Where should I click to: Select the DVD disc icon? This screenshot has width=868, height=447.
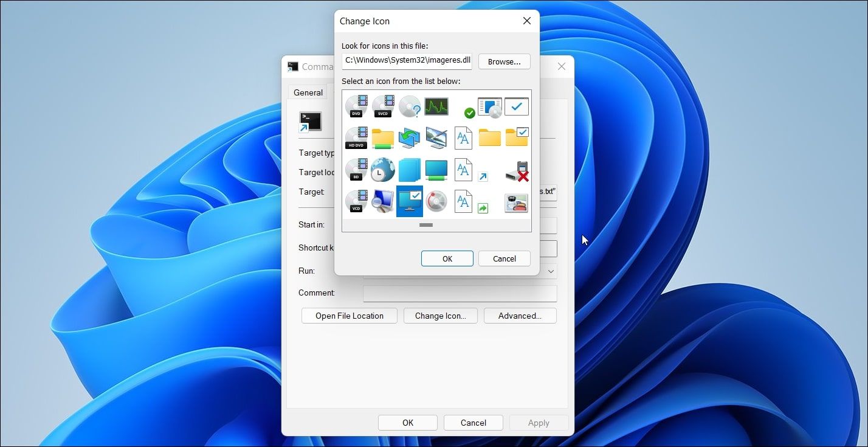coord(357,106)
